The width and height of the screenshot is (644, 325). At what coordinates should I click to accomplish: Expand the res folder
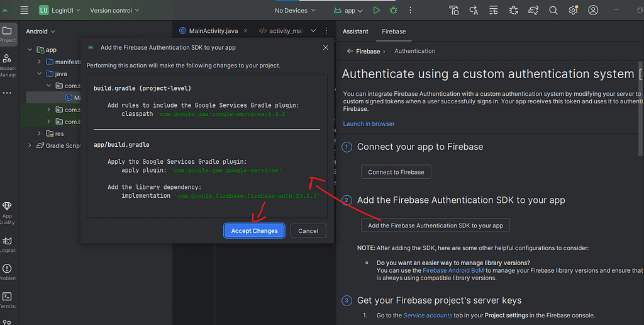[39, 134]
